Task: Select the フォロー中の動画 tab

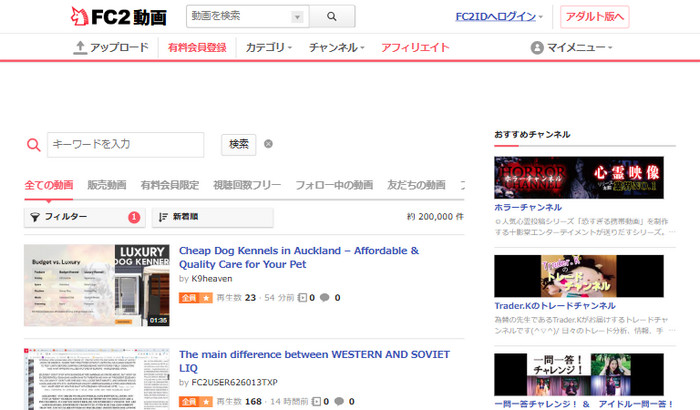Action: [x=334, y=185]
